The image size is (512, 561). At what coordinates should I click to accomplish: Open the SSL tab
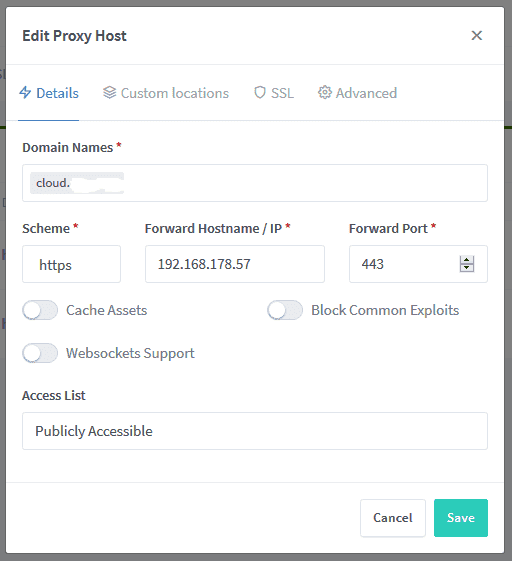274,93
